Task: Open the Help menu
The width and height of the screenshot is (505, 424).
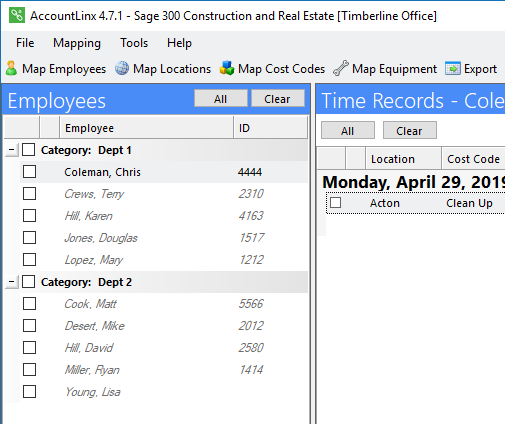Action: [x=179, y=43]
